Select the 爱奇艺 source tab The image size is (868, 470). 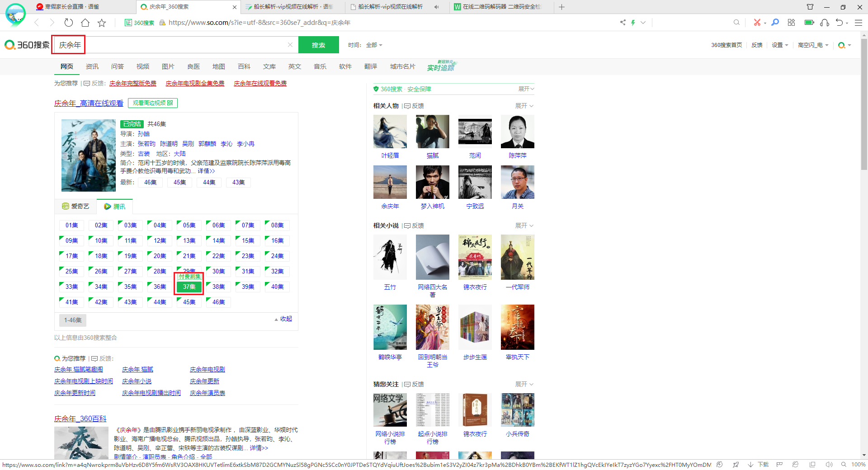click(75, 206)
